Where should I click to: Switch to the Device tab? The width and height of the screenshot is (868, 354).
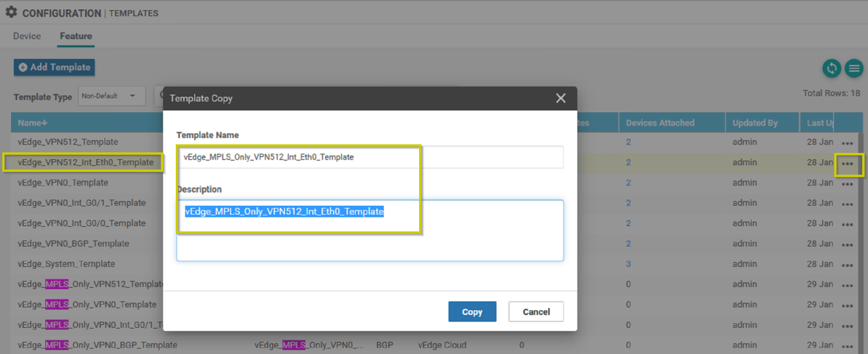coord(27,36)
